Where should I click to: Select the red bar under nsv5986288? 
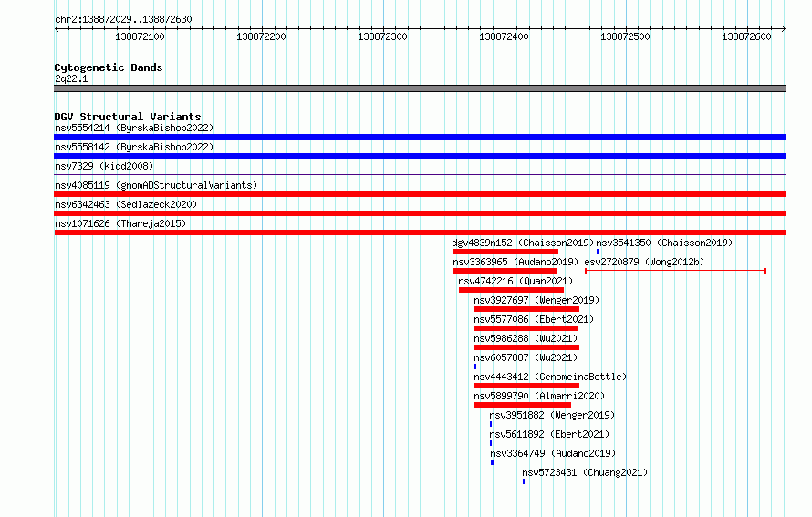[x=526, y=347]
